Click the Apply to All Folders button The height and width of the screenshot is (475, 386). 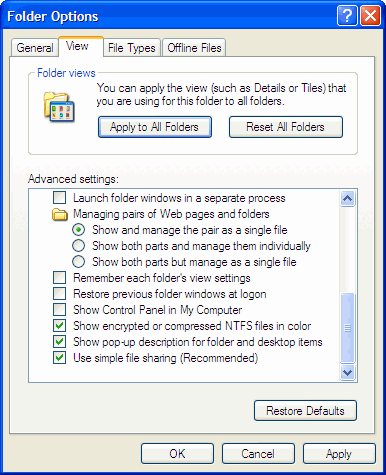click(x=155, y=127)
